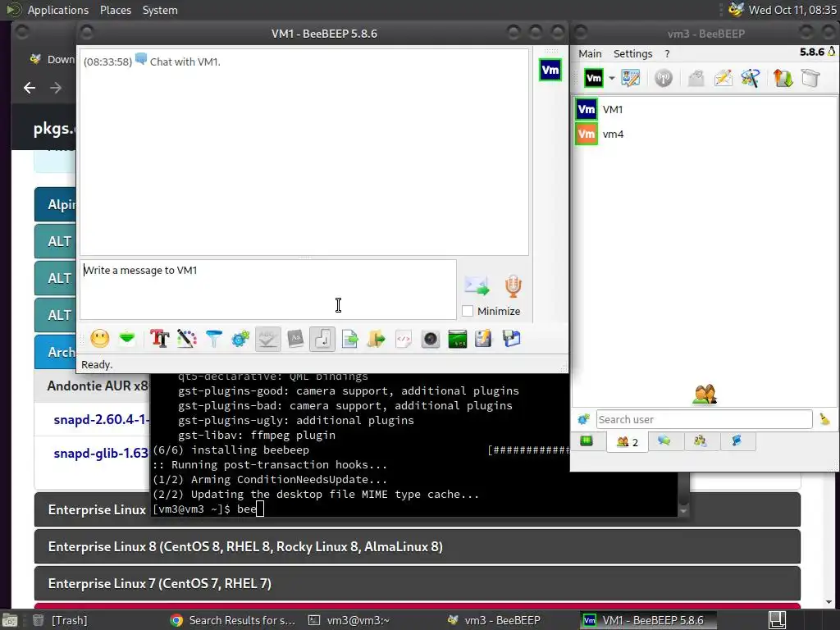
Task: Click VM1 avatar in chat window corner
Action: point(550,71)
